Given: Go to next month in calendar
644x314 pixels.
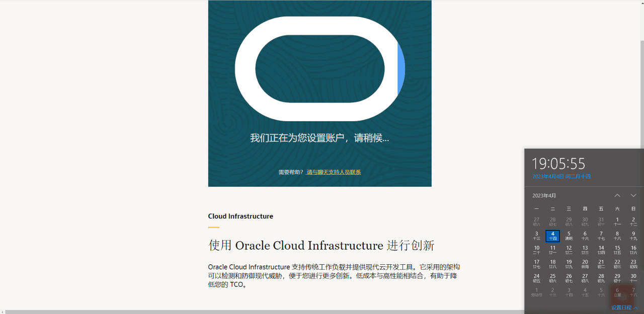Looking at the screenshot, I should tap(633, 195).
